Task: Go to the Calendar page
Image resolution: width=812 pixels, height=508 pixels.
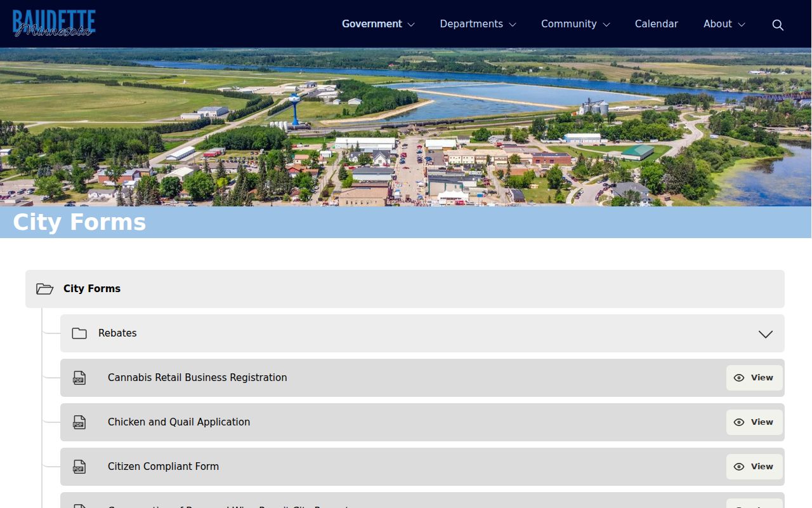Action: (x=657, y=24)
